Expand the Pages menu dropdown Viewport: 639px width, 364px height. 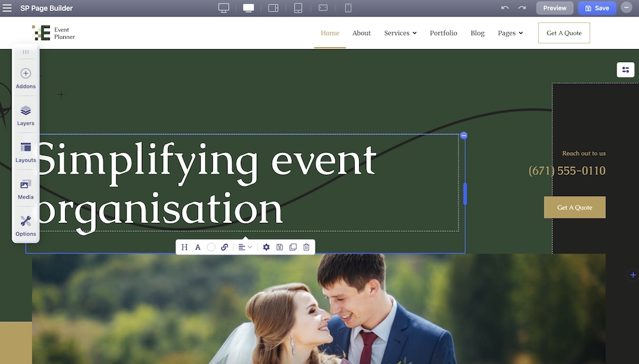(x=510, y=33)
